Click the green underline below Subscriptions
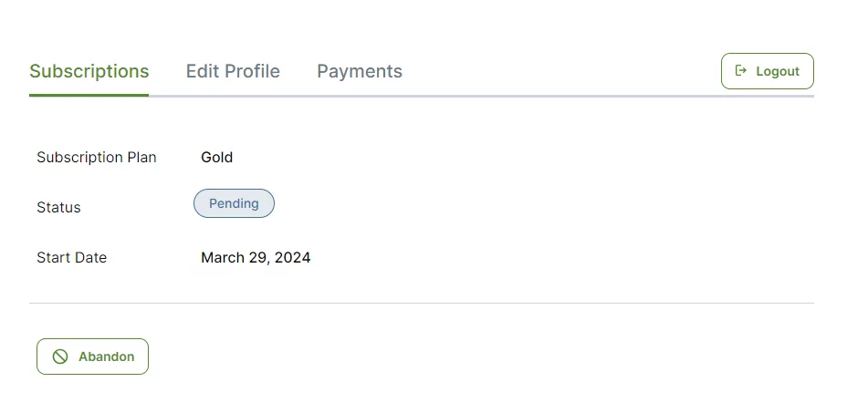Viewport: 868px width, 413px height. tap(89, 95)
